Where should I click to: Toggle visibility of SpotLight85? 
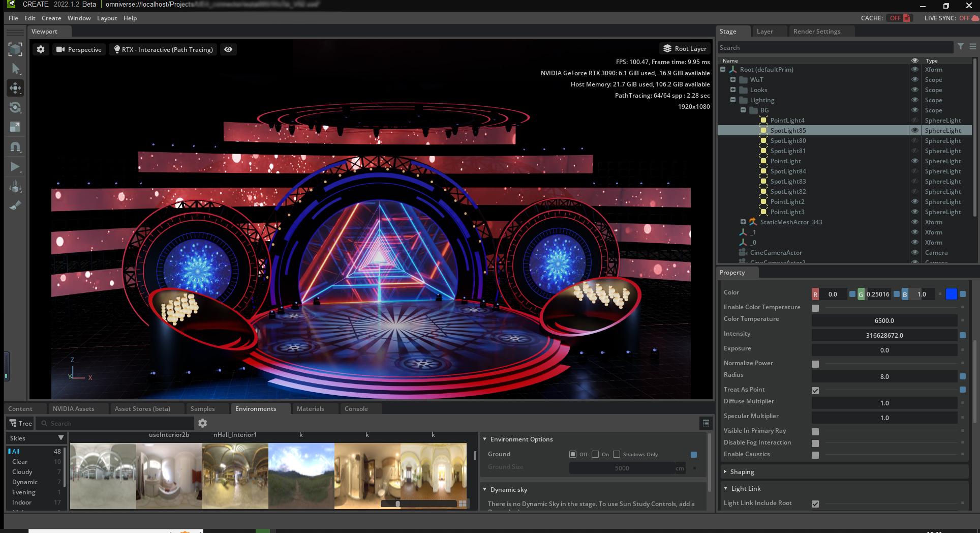tap(914, 131)
